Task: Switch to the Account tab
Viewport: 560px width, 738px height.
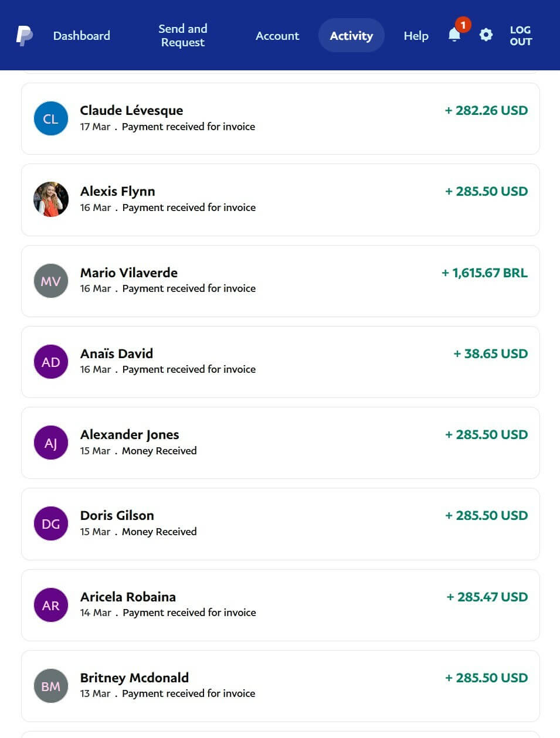Action: (x=277, y=36)
